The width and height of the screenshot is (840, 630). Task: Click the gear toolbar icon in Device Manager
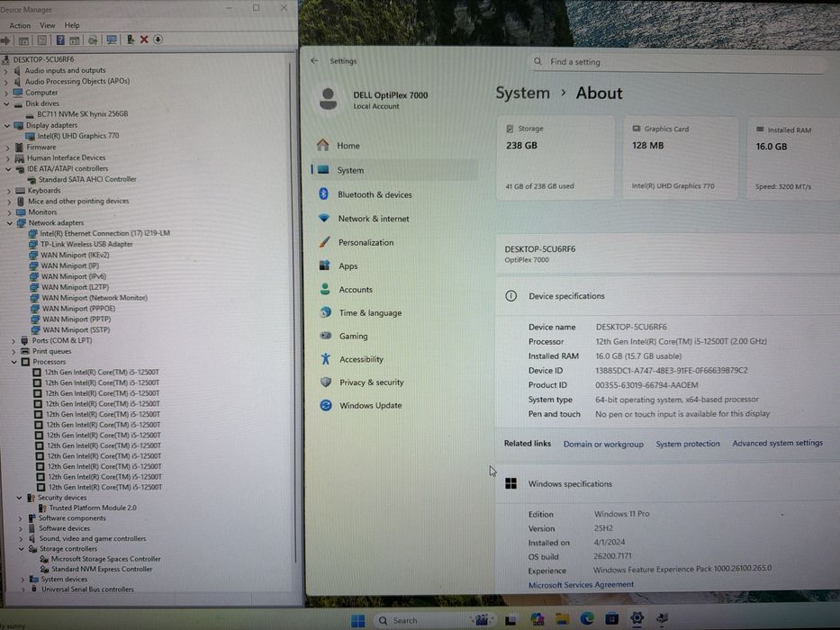click(x=93, y=40)
